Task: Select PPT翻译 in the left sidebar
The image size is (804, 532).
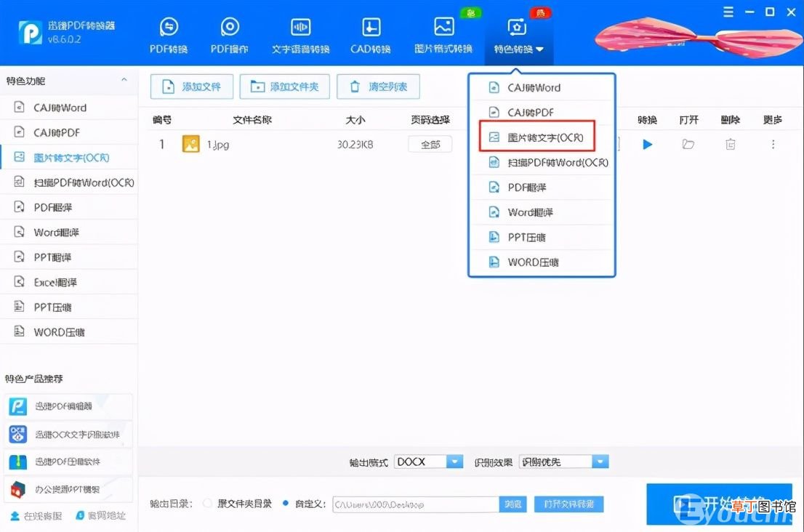Action: [69, 257]
